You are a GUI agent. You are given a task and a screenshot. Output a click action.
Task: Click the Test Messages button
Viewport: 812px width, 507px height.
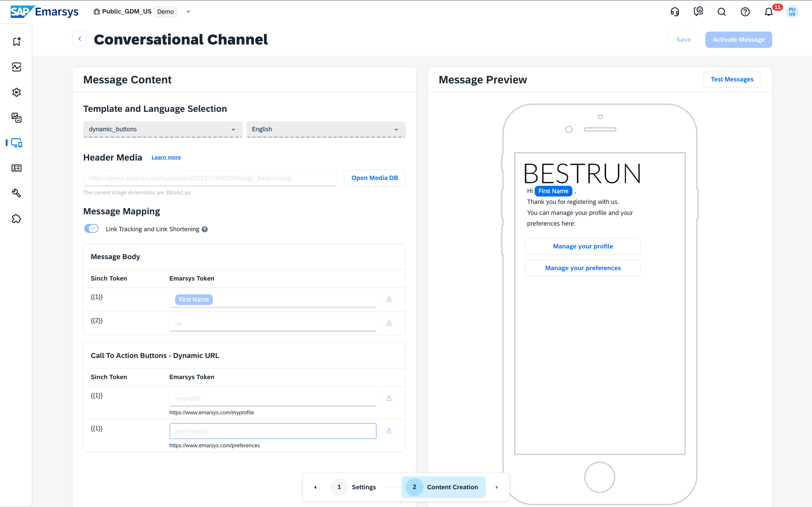732,79
